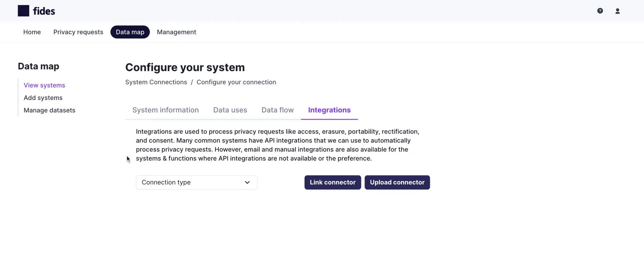Switch to the System information tab
The image size is (644, 275).
click(x=165, y=110)
